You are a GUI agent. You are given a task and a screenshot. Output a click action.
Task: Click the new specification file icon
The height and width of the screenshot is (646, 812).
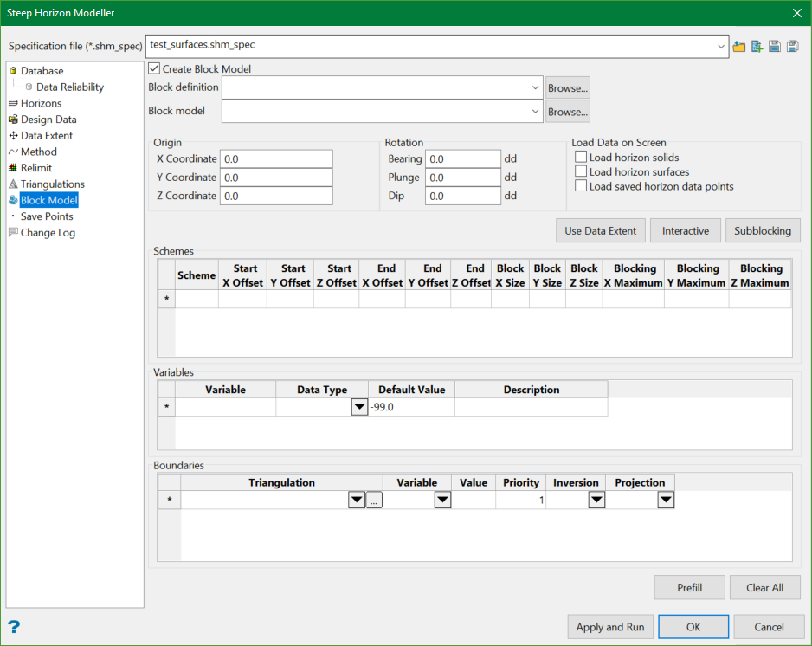click(757, 46)
